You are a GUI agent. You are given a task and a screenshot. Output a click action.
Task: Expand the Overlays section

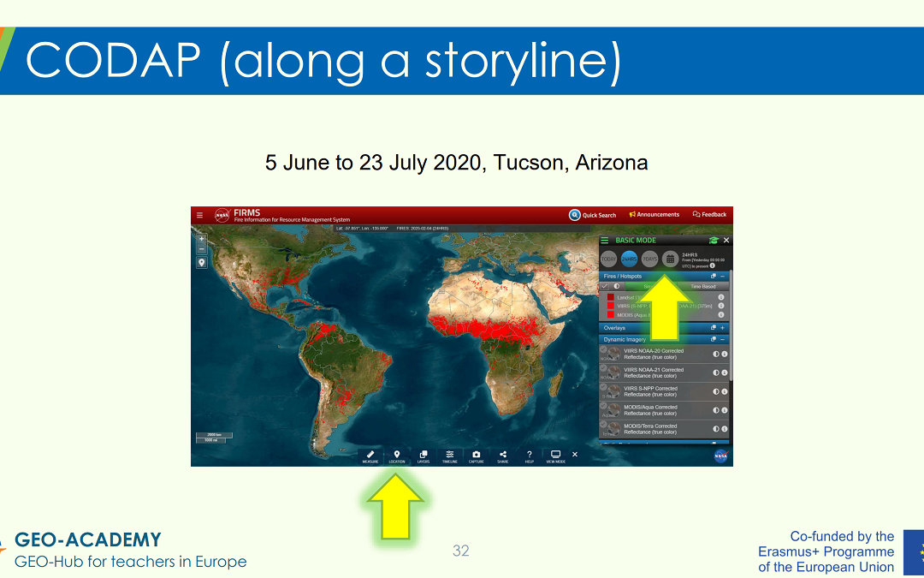(x=722, y=328)
